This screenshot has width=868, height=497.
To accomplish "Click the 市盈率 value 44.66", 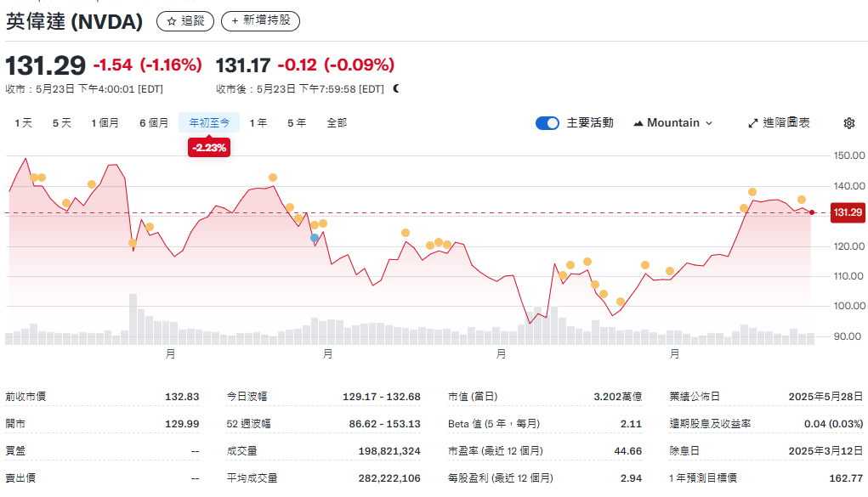I will coord(627,451).
